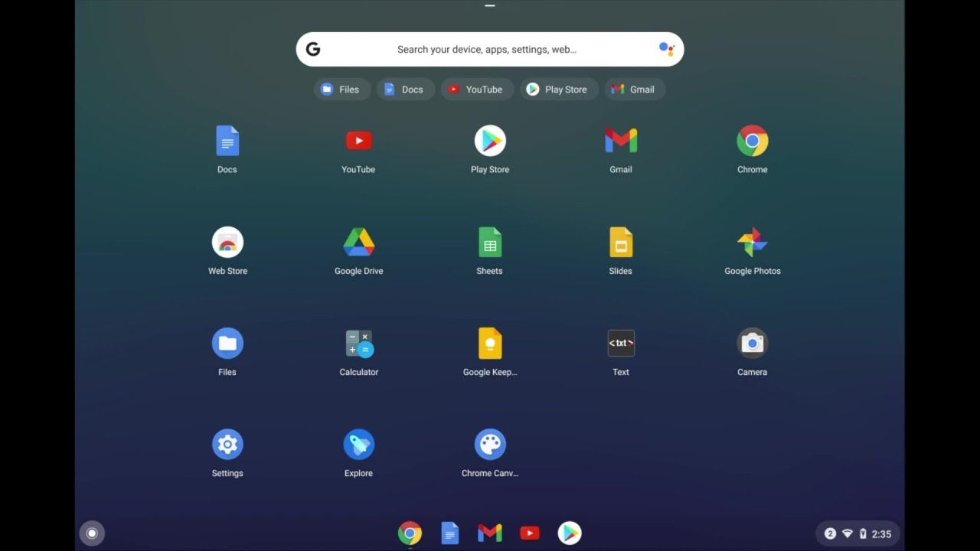Collapse launcher using the top handle bar
Image resolution: width=980 pixels, height=551 pixels.
click(490, 6)
